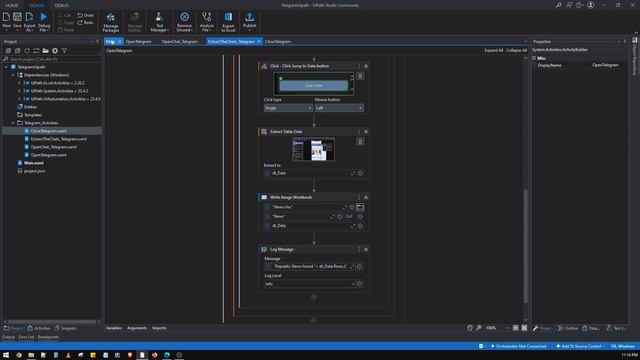The image size is (640, 360).
Task: Switch to DESIGN ribbon tab
Action: (x=37, y=5)
